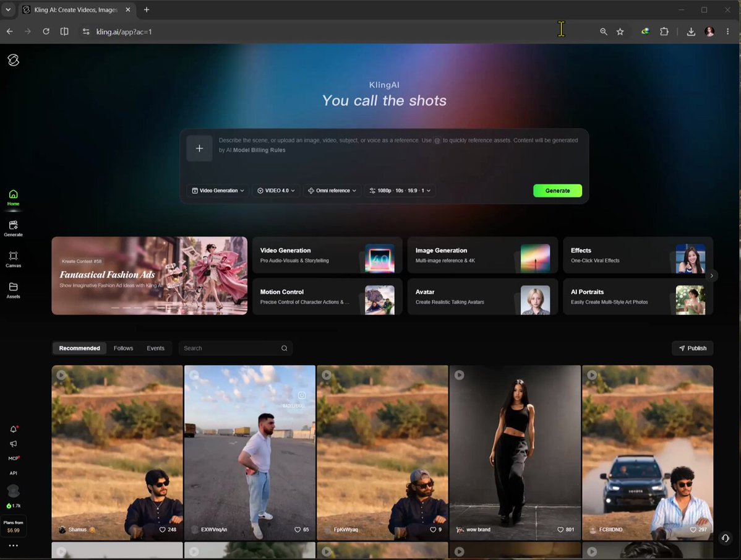Screen dimensions: 741x560
Task: Open a new browser tab
Action: [x=147, y=9]
